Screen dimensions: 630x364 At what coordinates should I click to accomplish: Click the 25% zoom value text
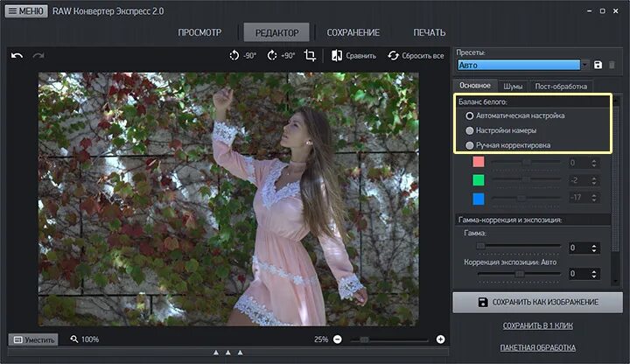tap(321, 339)
